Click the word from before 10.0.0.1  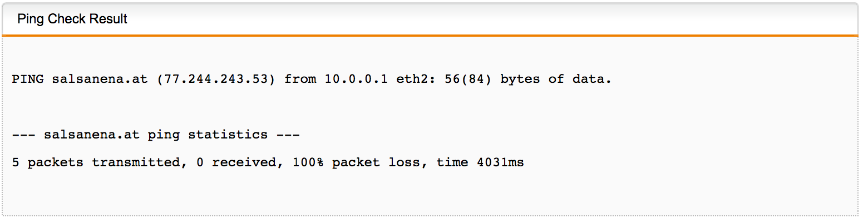300,79
